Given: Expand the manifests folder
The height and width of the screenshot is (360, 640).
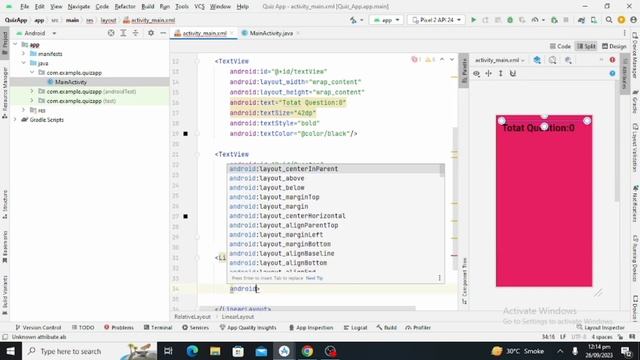Looking at the screenshot, I should coord(24,54).
